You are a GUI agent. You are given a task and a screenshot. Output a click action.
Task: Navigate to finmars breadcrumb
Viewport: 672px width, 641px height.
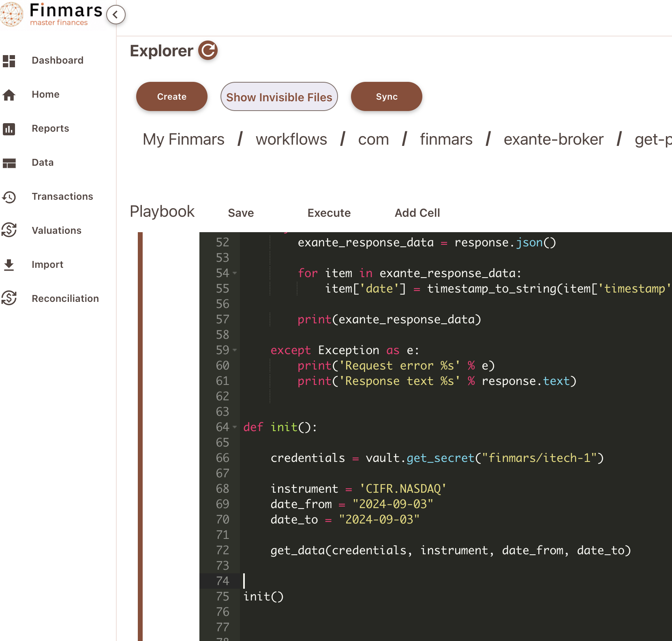(446, 139)
